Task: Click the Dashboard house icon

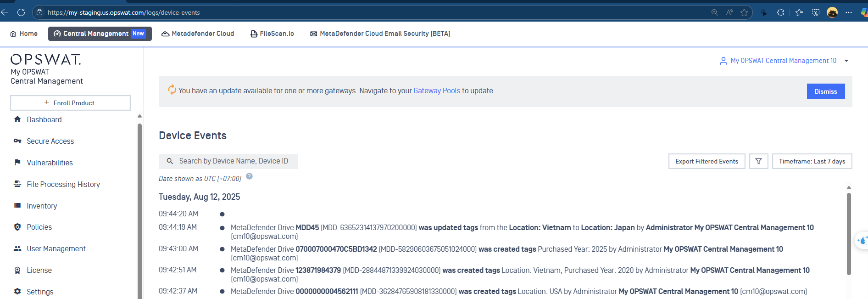Action: (17, 119)
